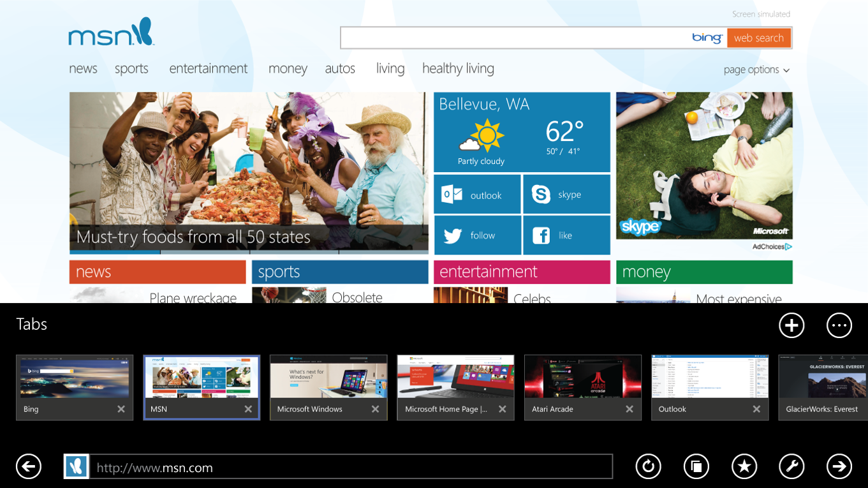Image resolution: width=868 pixels, height=488 pixels.
Task: Open a new tab with plus icon
Action: click(791, 325)
